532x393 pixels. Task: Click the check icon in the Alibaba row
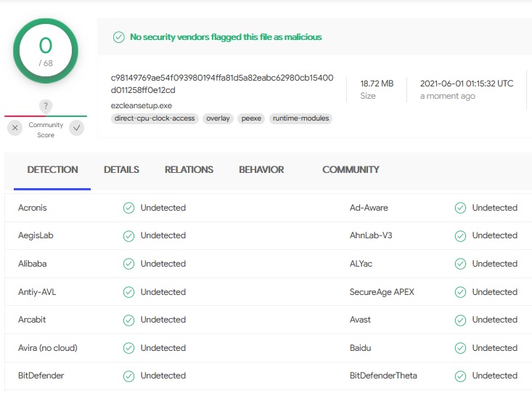pos(129,264)
